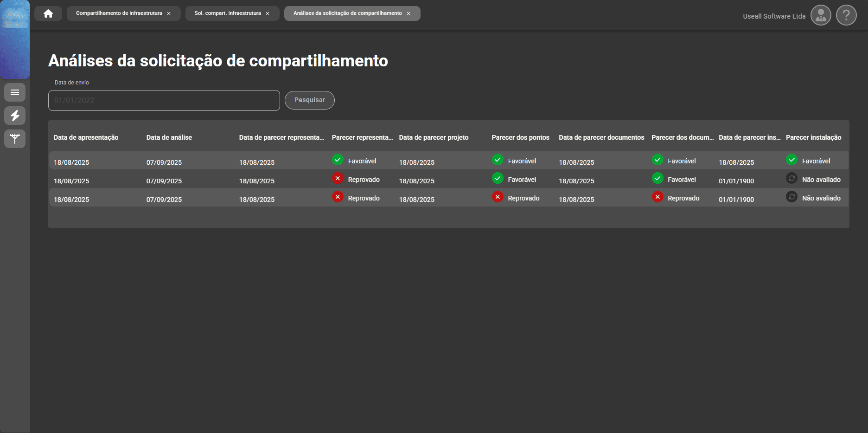Viewport: 868px width, 433px height.
Task: Click the application logo in top-left
Action: click(x=15, y=19)
